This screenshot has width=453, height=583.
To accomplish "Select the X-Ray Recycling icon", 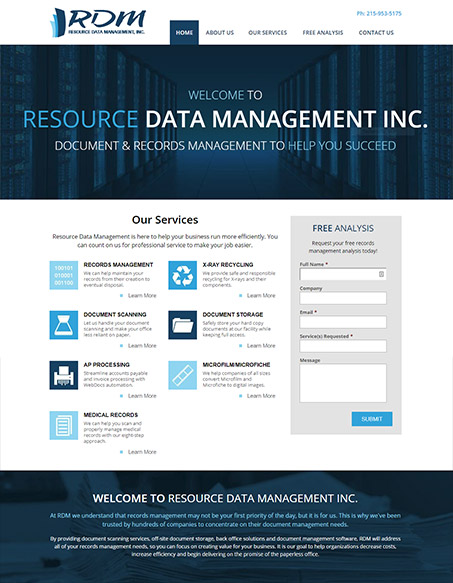I will [183, 275].
